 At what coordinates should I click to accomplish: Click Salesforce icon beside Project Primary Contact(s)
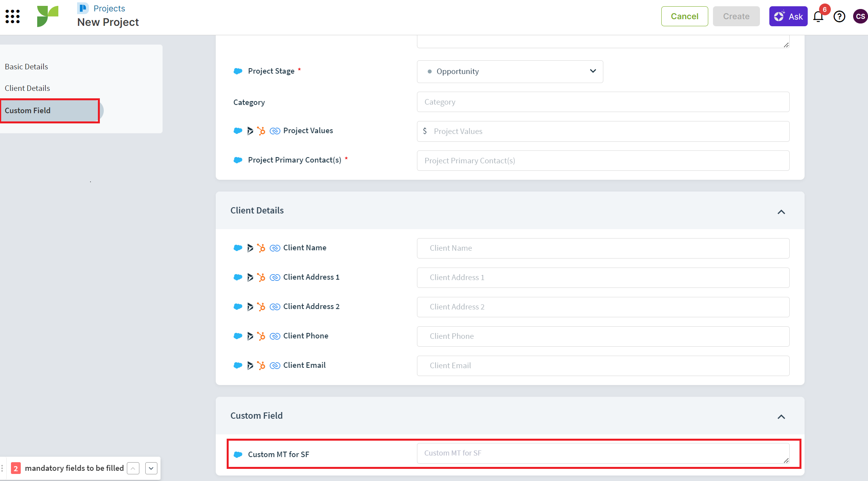[x=238, y=160]
